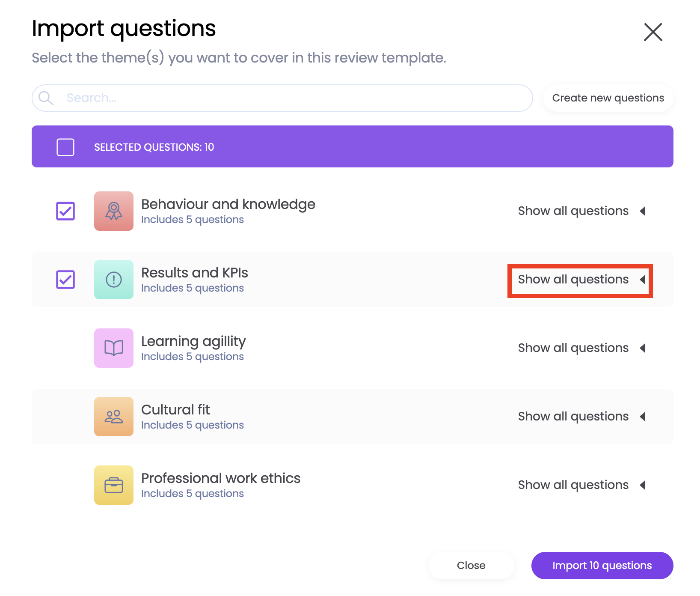Uncheck the Results and KPIs checkbox
This screenshot has height=596, width=700.
pyautogui.click(x=65, y=280)
